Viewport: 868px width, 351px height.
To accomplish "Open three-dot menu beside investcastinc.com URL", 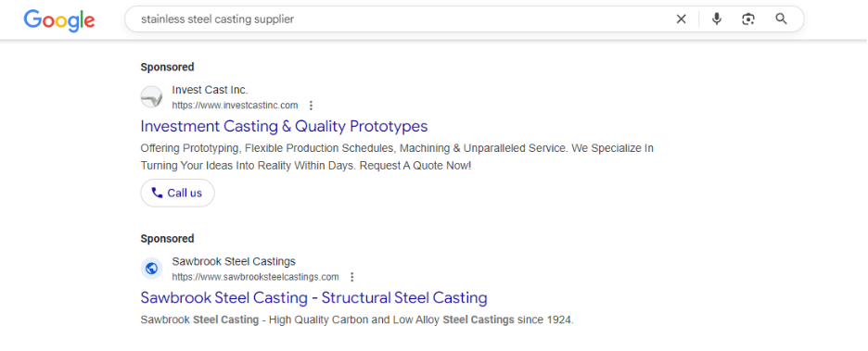I will tap(311, 105).
